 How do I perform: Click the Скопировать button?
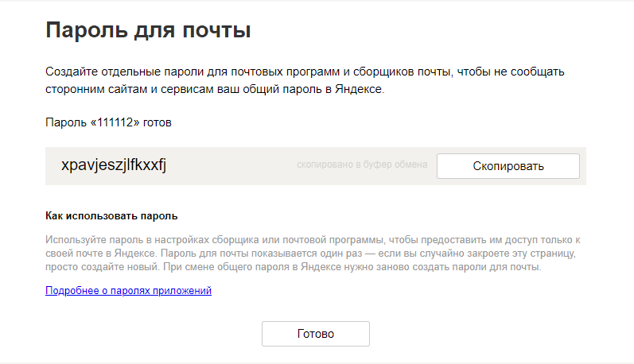[508, 166]
